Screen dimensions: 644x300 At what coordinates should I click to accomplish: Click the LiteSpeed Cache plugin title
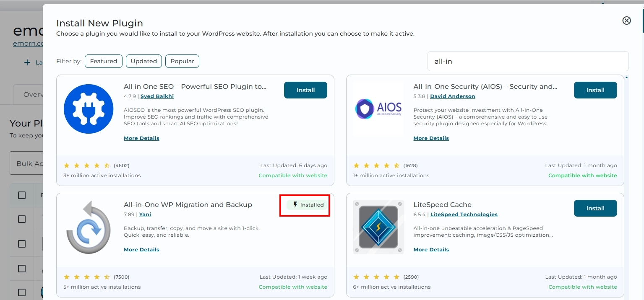tap(443, 205)
